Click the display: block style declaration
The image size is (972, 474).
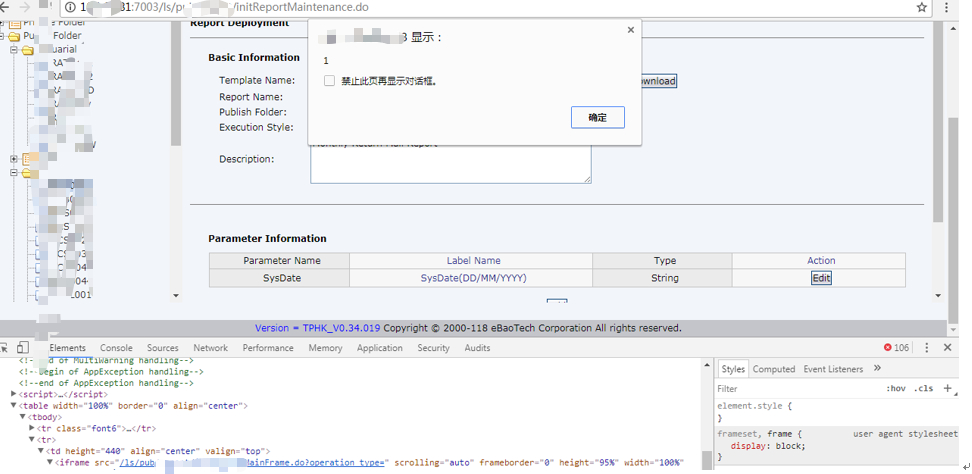767,446
